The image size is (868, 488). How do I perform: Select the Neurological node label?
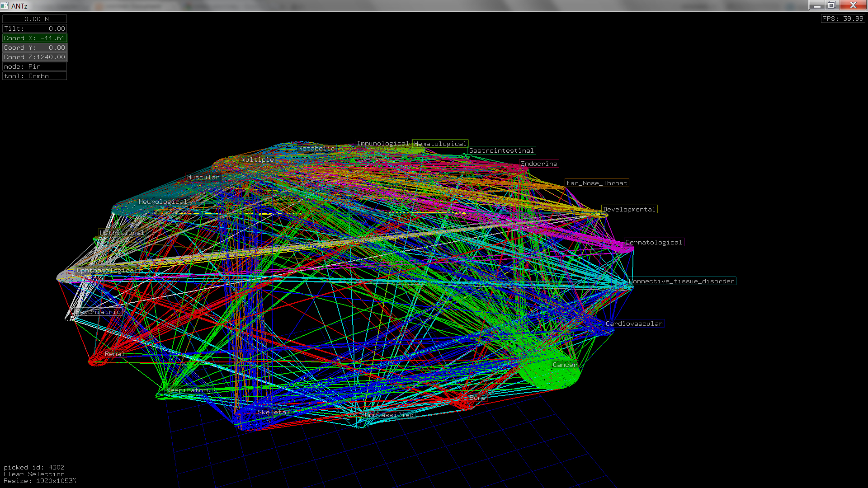(163, 202)
